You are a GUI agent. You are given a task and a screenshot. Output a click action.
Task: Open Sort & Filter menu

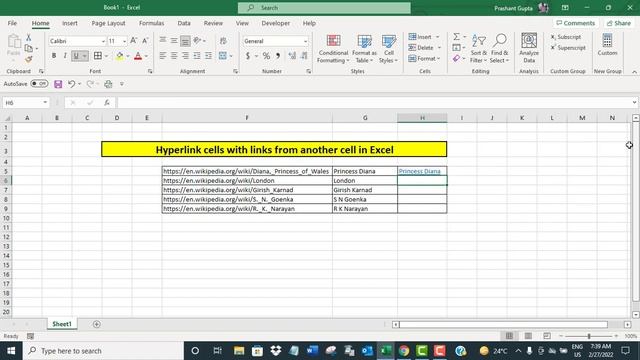point(478,49)
